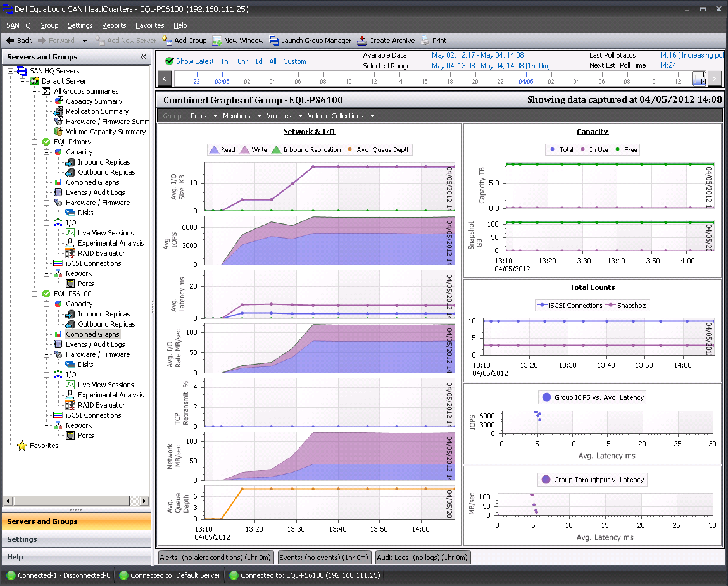Open the Volume Collections dropdown
The width and height of the screenshot is (728, 586).
pyautogui.click(x=341, y=116)
